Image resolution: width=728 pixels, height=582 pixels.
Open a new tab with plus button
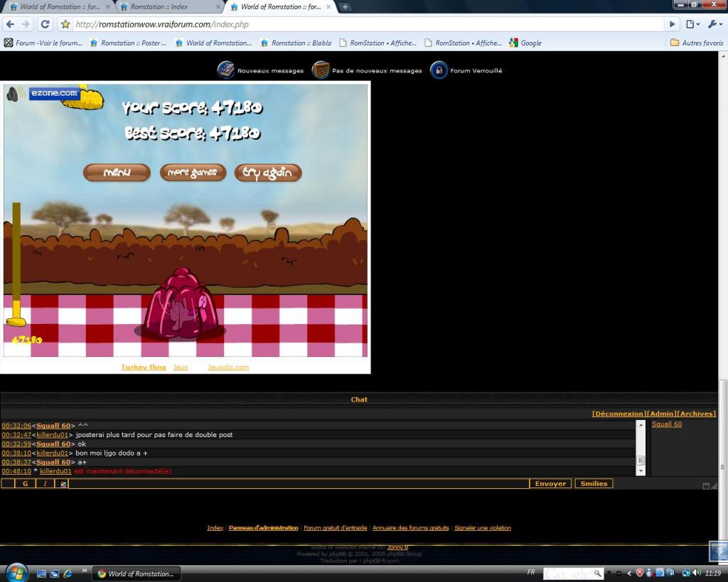tap(345, 6)
